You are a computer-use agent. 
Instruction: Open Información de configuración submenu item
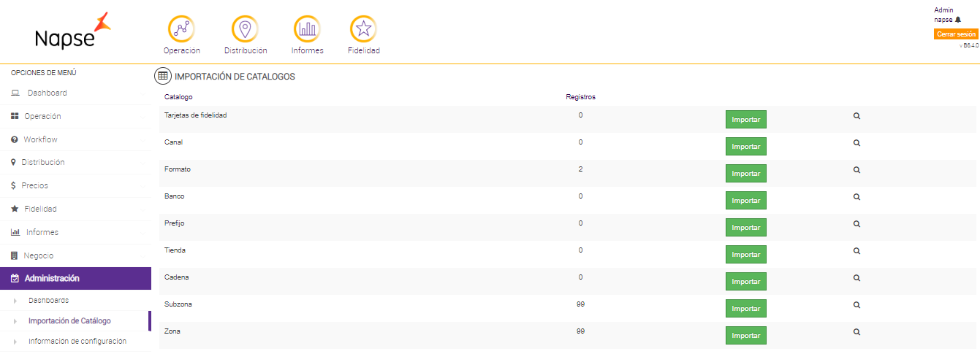click(x=77, y=341)
